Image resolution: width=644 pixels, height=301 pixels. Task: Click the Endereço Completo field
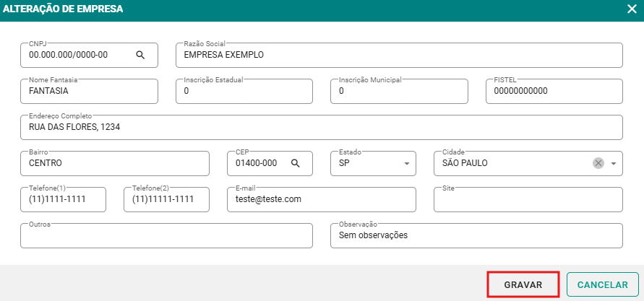[x=321, y=127]
